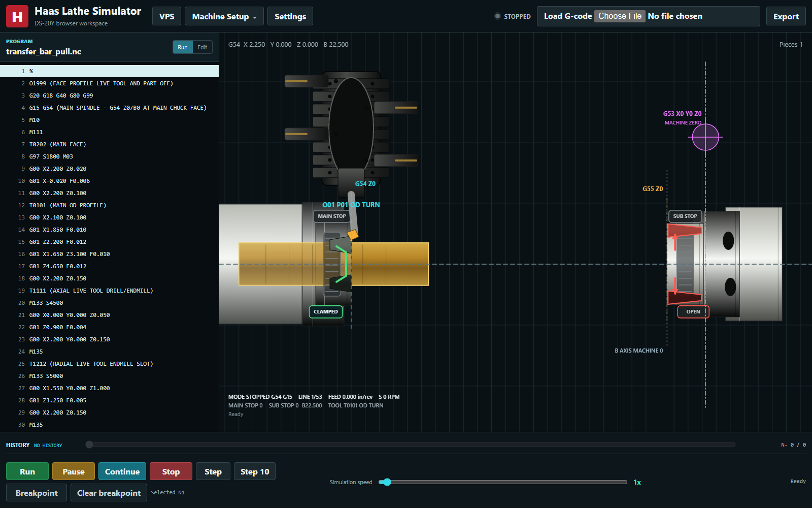
Task: Select line G20 G18 G40 G80 G99
Action: 109,96
